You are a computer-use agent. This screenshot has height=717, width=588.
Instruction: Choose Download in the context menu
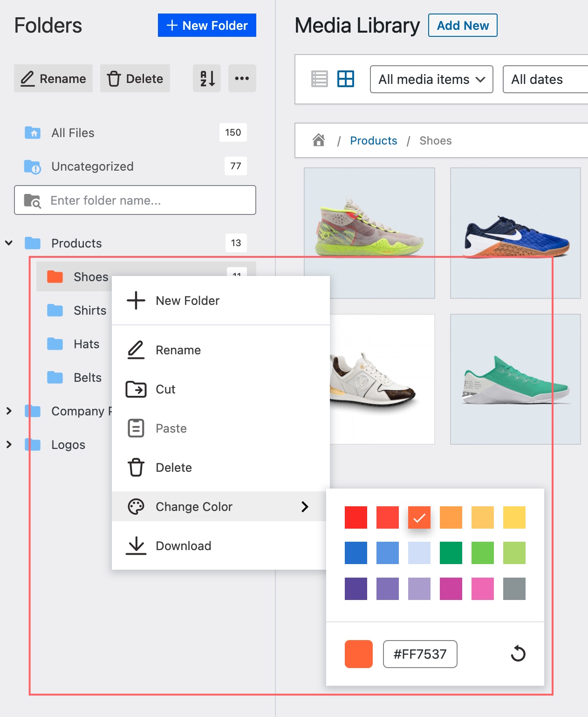click(x=219, y=546)
